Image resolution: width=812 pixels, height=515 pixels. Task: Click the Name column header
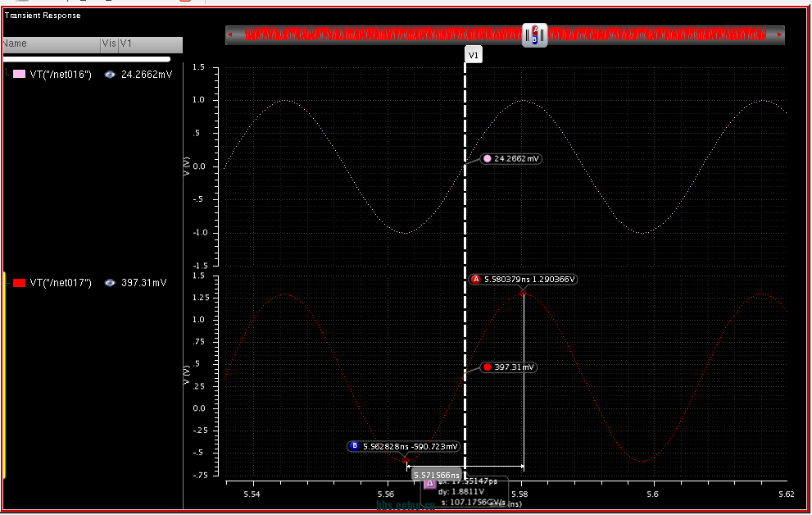[52, 44]
